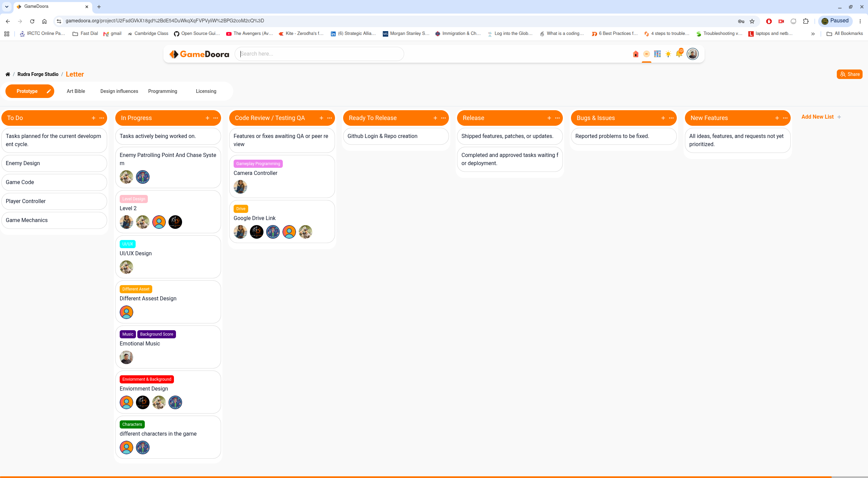Expand the bookmarks overflow chevron
The height and width of the screenshot is (478, 868).
click(813, 34)
